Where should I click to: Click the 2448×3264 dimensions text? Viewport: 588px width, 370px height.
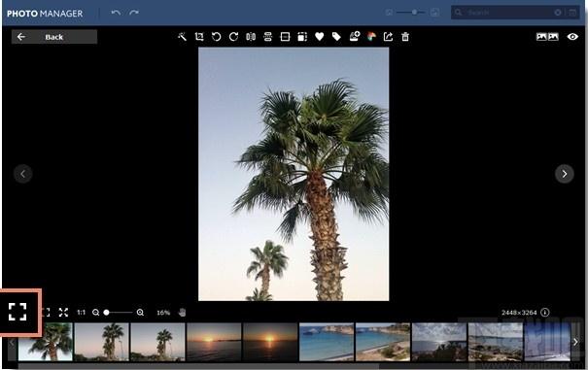tap(519, 313)
